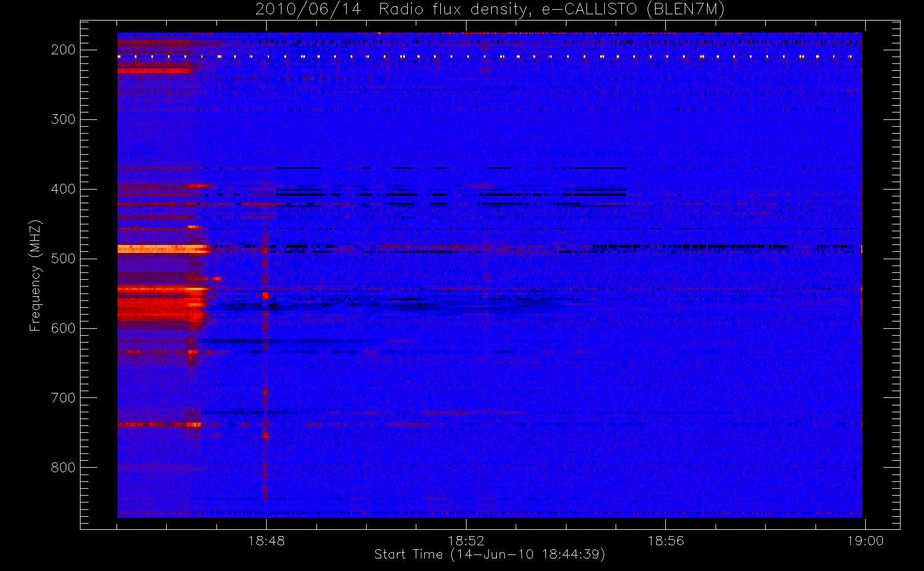Click the 700 frequency tick label

point(63,398)
